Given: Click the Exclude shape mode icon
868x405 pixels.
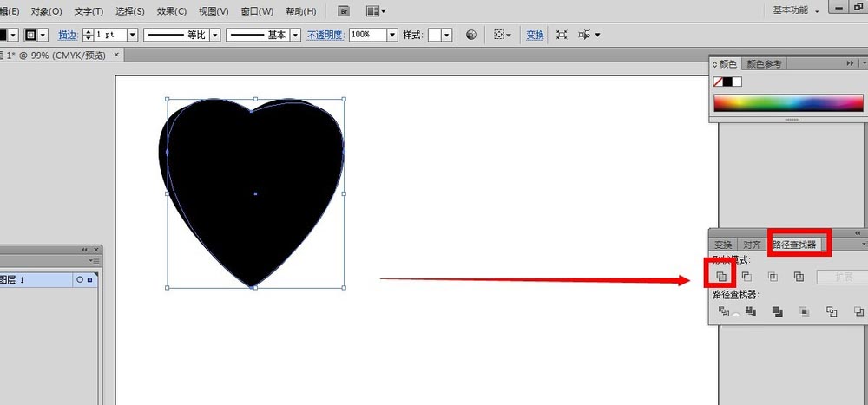Looking at the screenshot, I should pos(799,277).
